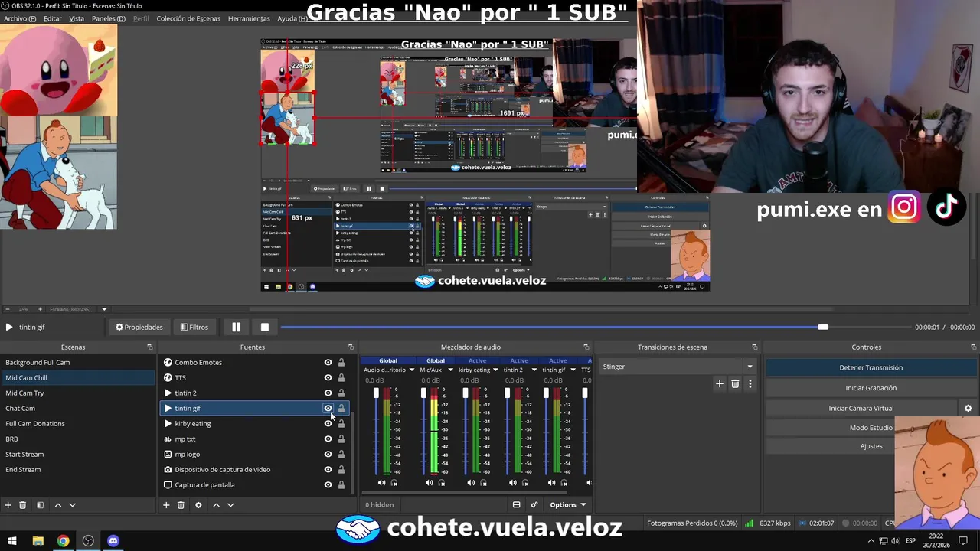Open scene filters icon in Escenas toolbar
The width and height of the screenshot is (980, 551).
click(x=40, y=505)
